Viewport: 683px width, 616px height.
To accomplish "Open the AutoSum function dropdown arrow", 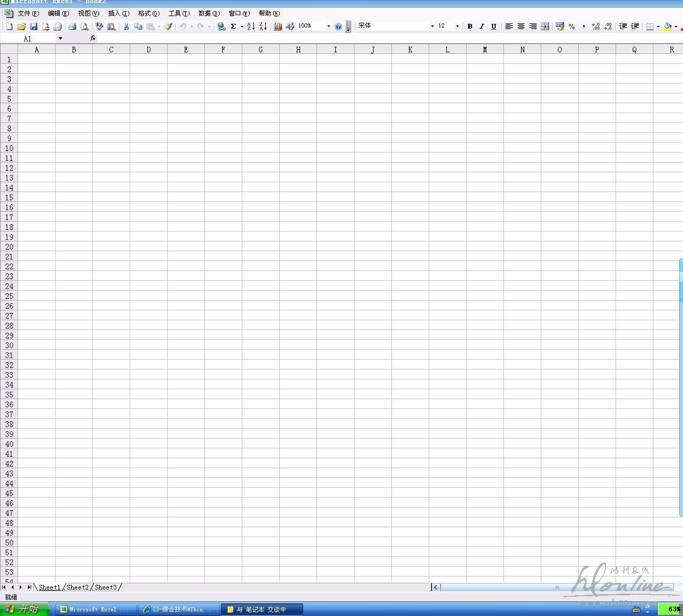I will click(242, 26).
